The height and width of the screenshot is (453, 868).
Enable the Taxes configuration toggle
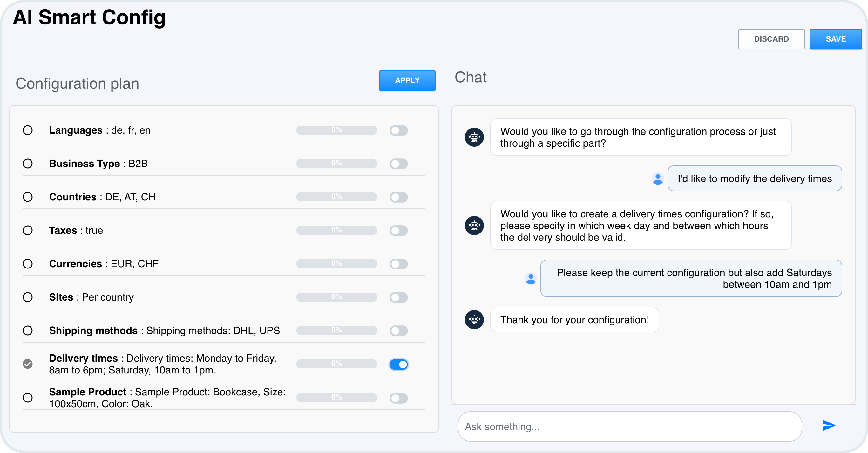tap(398, 230)
